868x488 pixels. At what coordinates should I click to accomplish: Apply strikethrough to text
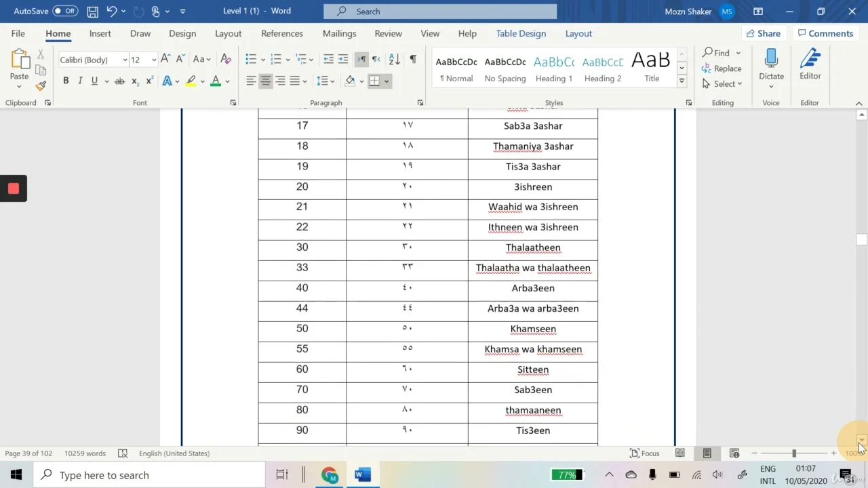pyautogui.click(x=119, y=81)
